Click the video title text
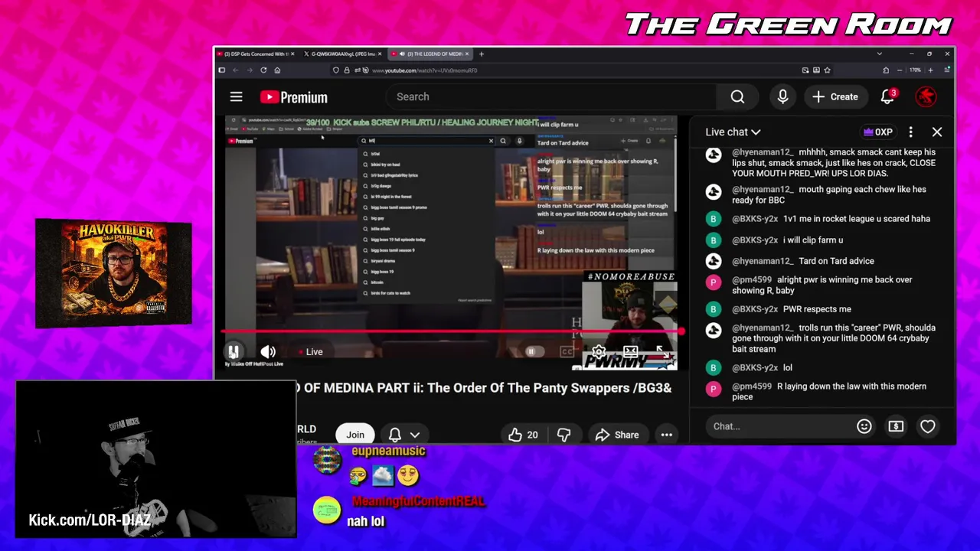 pyautogui.click(x=484, y=388)
